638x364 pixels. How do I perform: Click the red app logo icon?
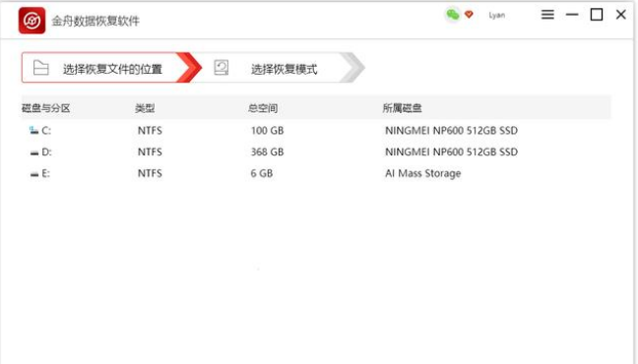tap(32, 21)
